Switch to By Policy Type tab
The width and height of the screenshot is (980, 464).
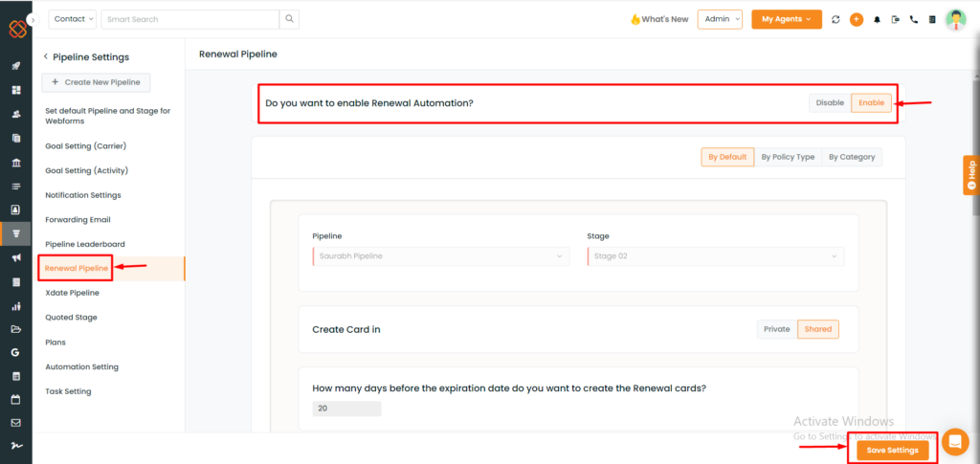click(788, 157)
